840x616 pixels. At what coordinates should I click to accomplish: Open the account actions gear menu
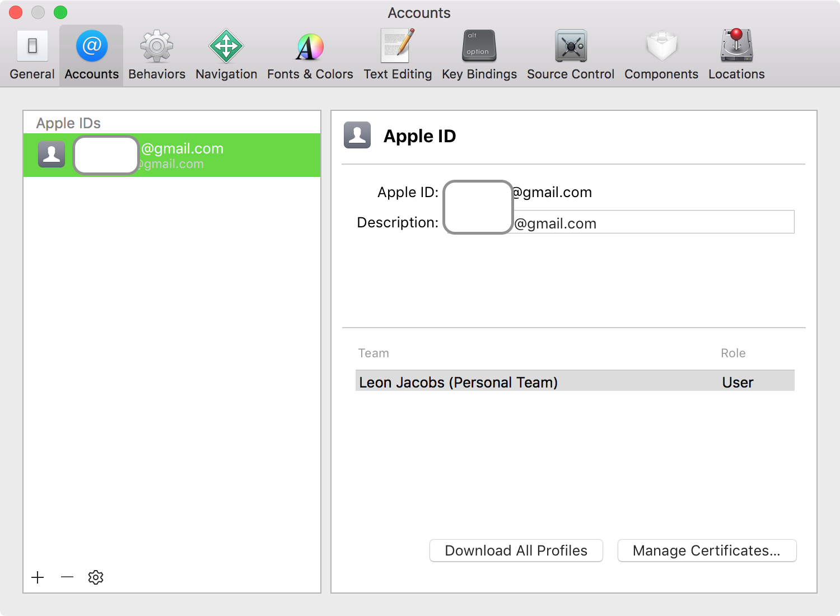tap(95, 577)
